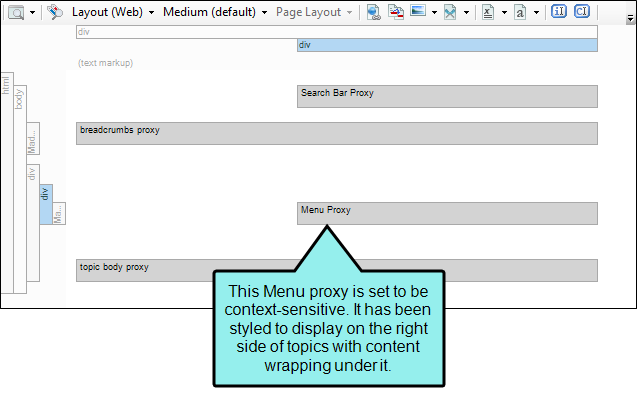The height and width of the screenshot is (396, 637).
Task: Select the grey div structure bar on left
Action: pyautogui.click(x=33, y=223)
